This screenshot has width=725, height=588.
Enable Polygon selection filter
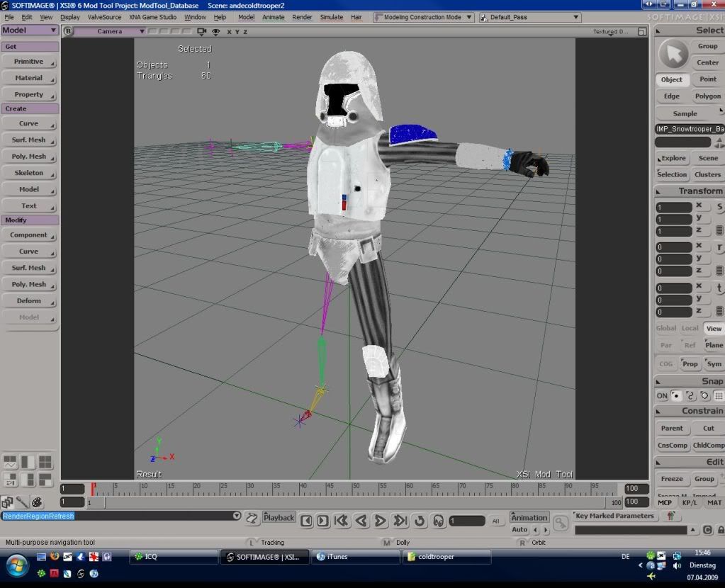pos(708,96)
